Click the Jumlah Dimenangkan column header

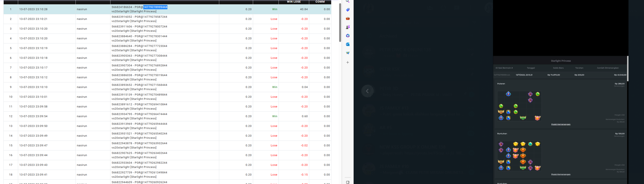[x=608, y=68]
